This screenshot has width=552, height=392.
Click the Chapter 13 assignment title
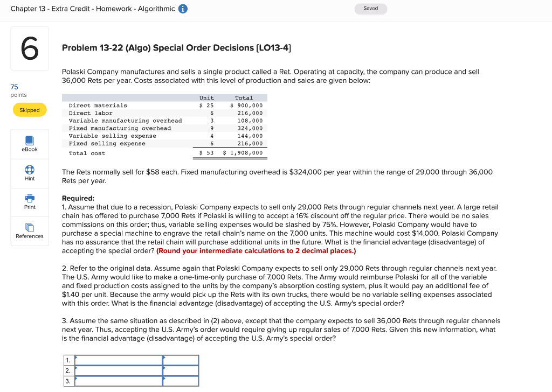point(92,9)
